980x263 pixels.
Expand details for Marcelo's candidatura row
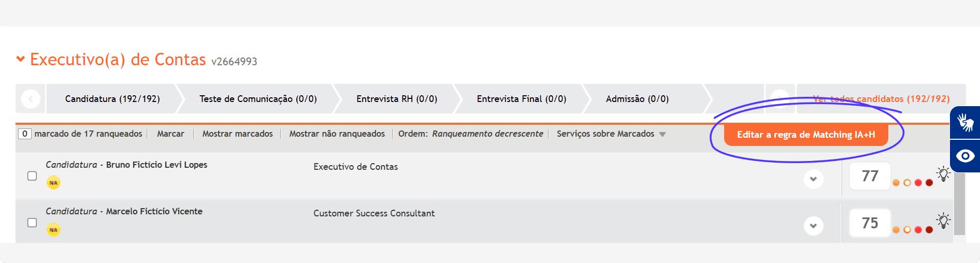813,226
